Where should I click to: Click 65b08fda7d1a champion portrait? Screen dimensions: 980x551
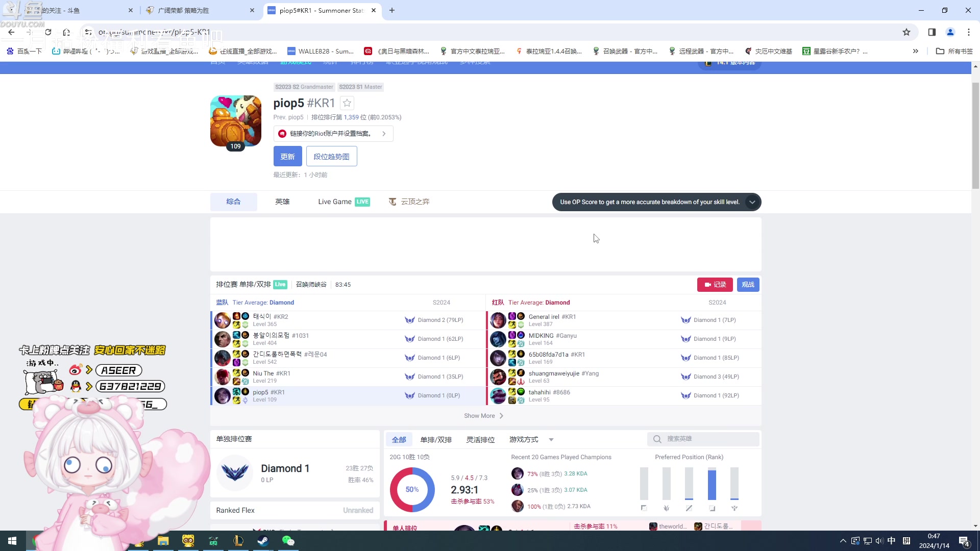click(498, 358)
